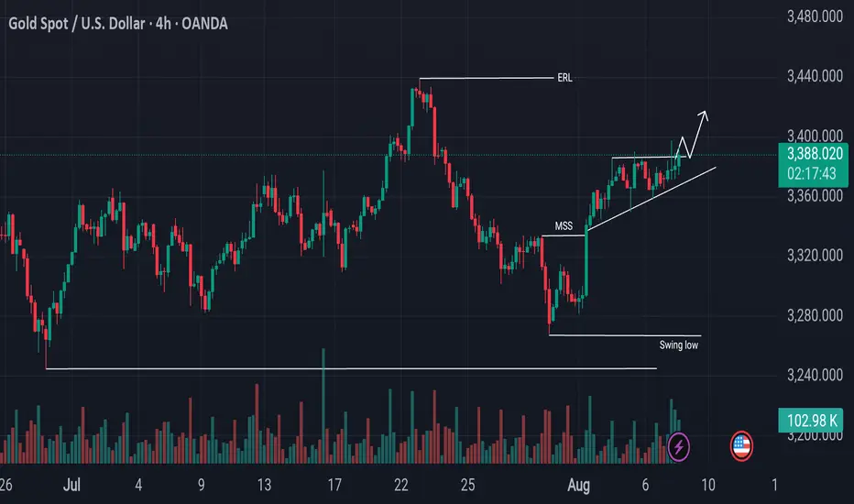Screen dimensions: 854x504
Task: Open the US flag economic event icon
Action: point(741,446)
